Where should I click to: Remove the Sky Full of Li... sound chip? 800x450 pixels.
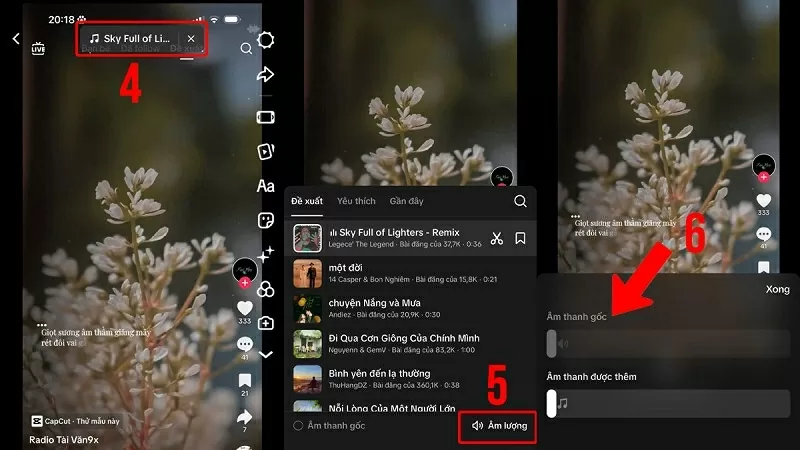click(191, 38)
